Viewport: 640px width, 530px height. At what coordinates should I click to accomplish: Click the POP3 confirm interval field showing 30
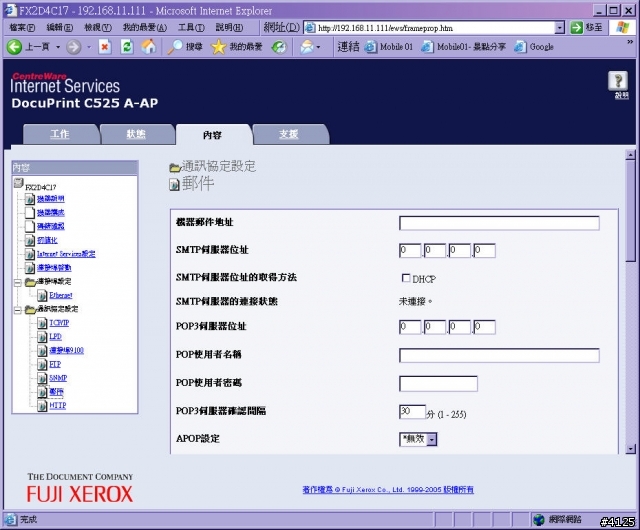pyautogui.click(x=412, y=412)
